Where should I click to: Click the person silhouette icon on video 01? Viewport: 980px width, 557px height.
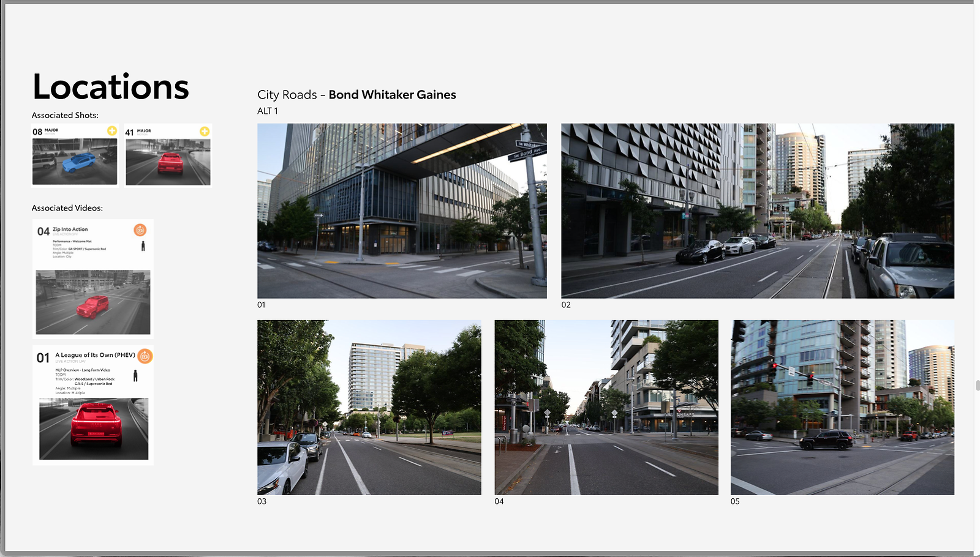coord(135,375)
